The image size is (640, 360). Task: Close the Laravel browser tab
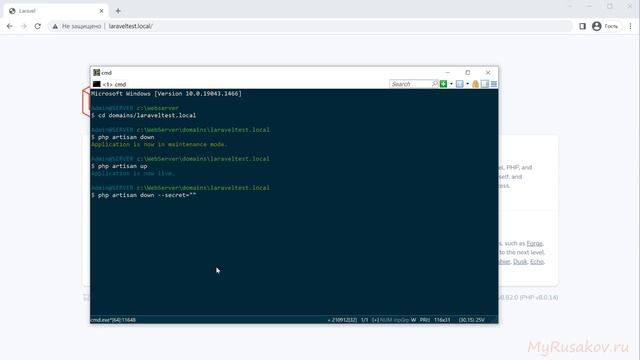click(102, 11)
